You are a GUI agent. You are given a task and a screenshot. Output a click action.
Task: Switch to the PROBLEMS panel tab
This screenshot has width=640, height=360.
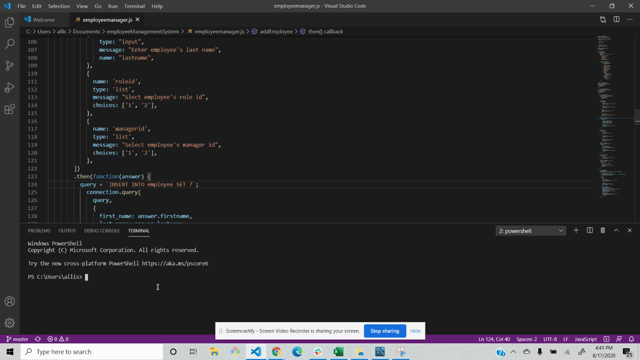(39, 231)
